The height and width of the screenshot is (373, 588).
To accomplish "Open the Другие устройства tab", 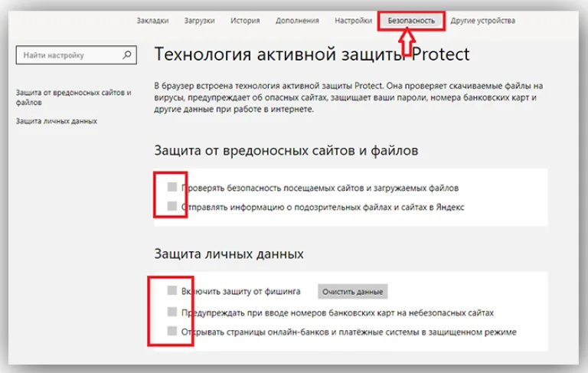I will coord(482,21).
